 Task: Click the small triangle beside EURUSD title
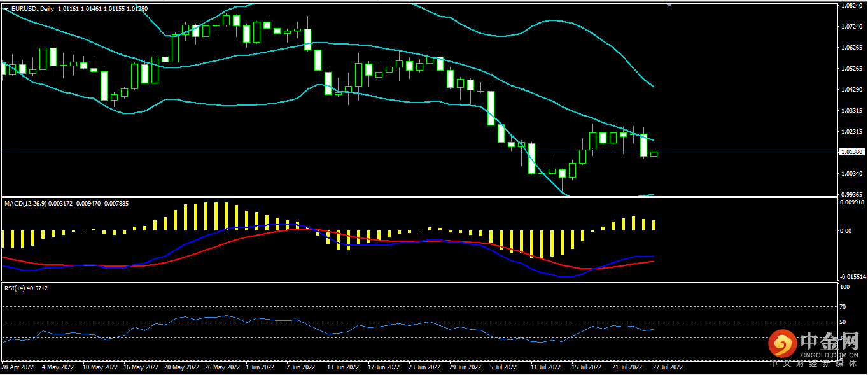(x=5, y=9)
